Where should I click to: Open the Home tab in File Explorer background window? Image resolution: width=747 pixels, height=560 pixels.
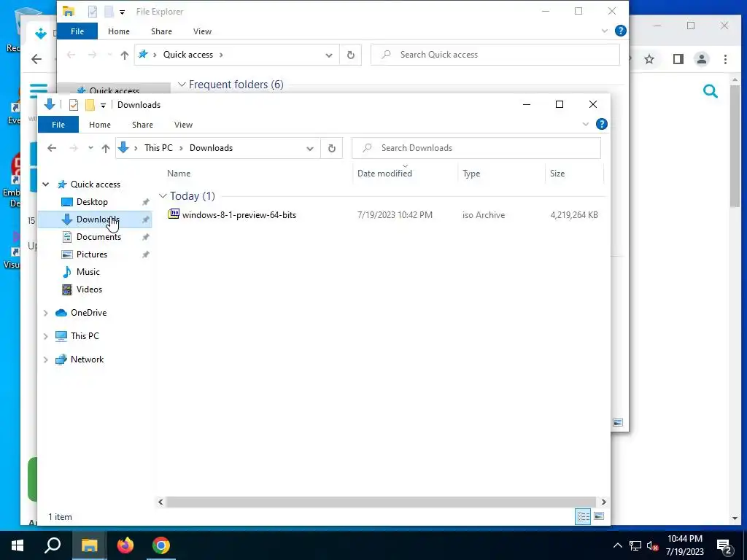coord(119,31)
